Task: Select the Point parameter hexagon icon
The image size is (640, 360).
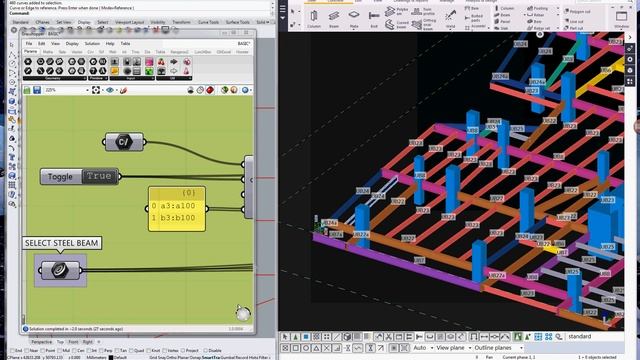Action: (28, 62)
